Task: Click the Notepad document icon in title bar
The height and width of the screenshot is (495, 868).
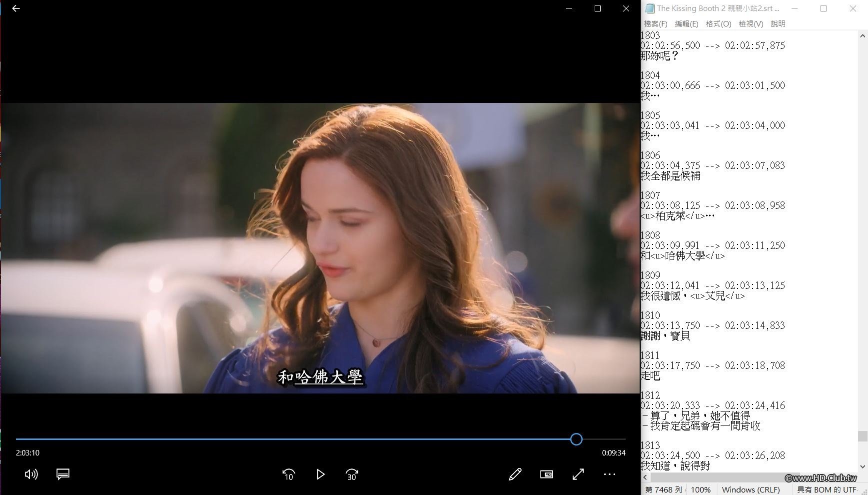Action: [x=650, y=8]
